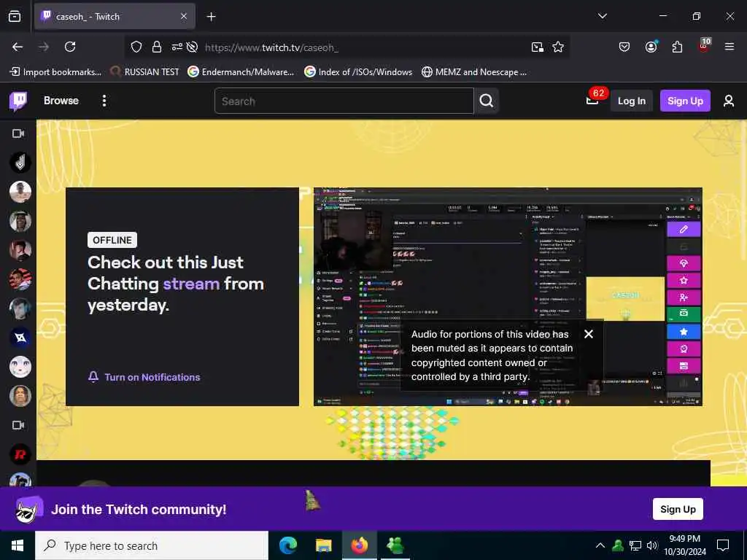Open the Extensions puzzle icon
This screenshot has width=747, height=560.
pyautogui.click(x=677, y=47)
